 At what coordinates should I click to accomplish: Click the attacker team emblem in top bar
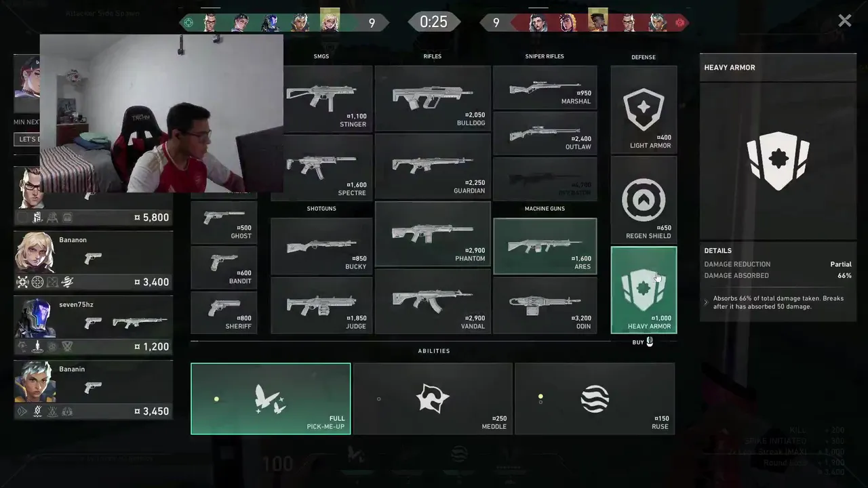pos(189,23)
